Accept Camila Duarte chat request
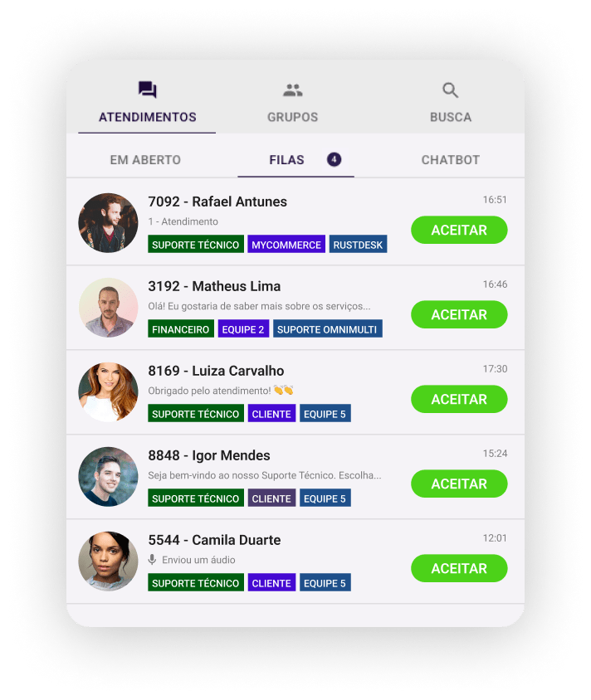 pos(459,568)
